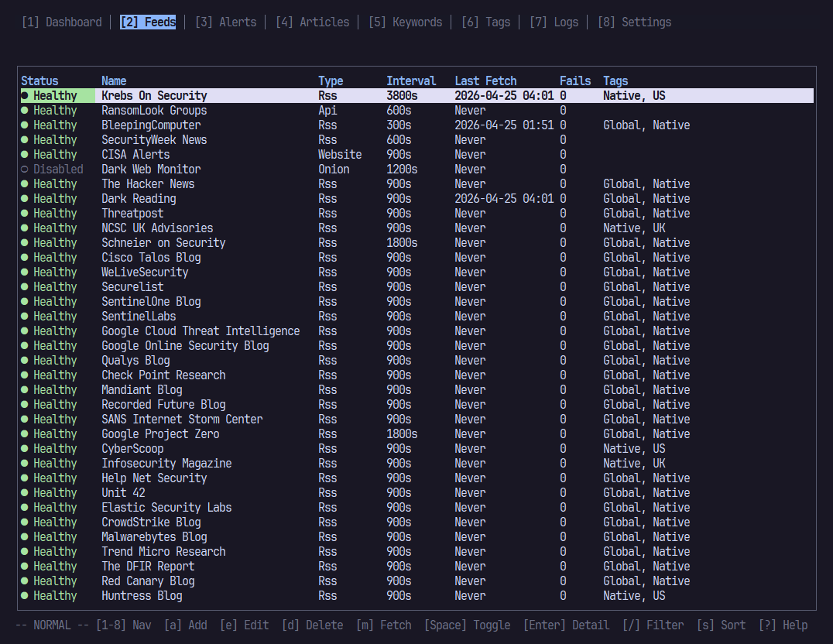
Task: Toggle feed using the [Space] Toggle hint
Action: click(x=467, y=625)
